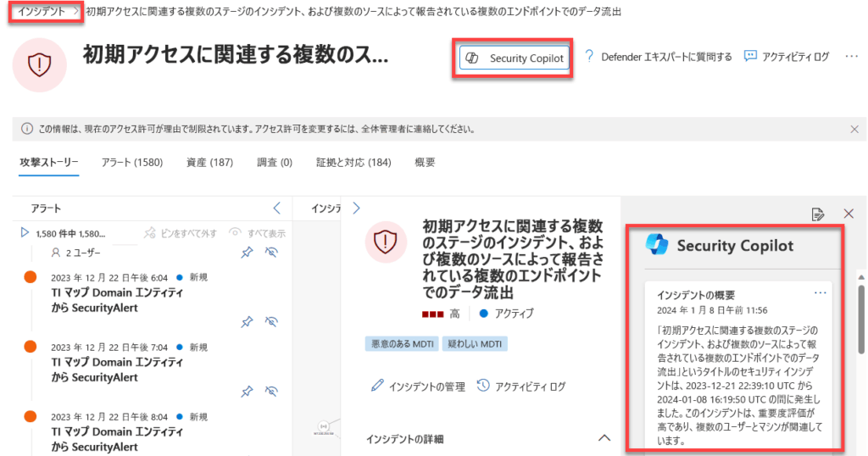Open the アクティビティ ログ chat icon in header
Viewport: 868px width, 456px height.
pos(750,57)
